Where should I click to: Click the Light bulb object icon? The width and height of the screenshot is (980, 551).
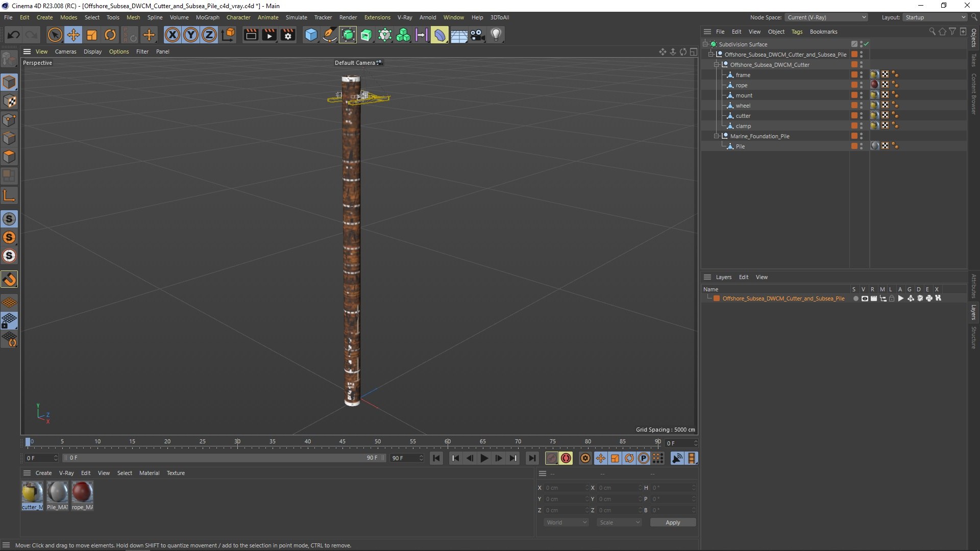pyautogui.click(x=496, y=35)
